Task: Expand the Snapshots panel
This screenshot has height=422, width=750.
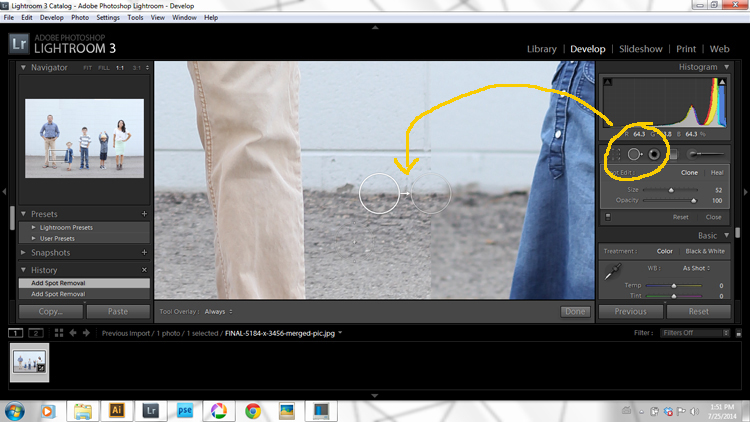Action: (x=23, y=252)
